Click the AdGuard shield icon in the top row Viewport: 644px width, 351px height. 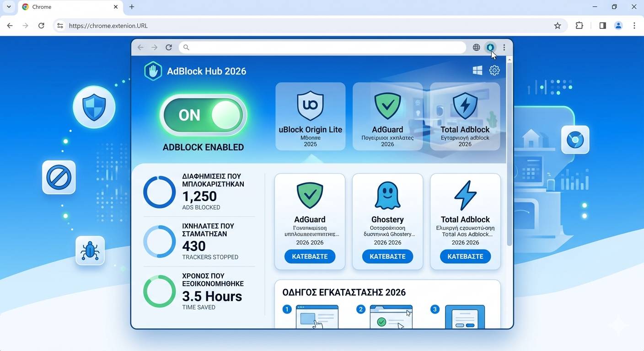tap(387, 106)
